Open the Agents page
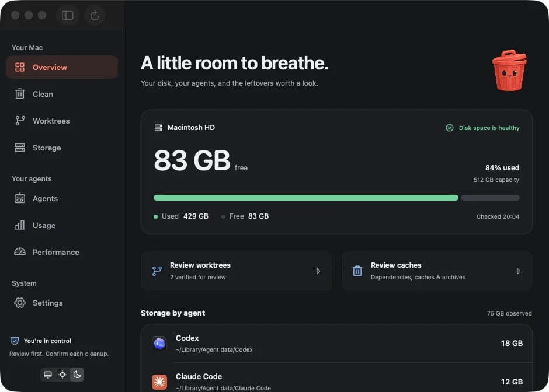 (62, 198)
